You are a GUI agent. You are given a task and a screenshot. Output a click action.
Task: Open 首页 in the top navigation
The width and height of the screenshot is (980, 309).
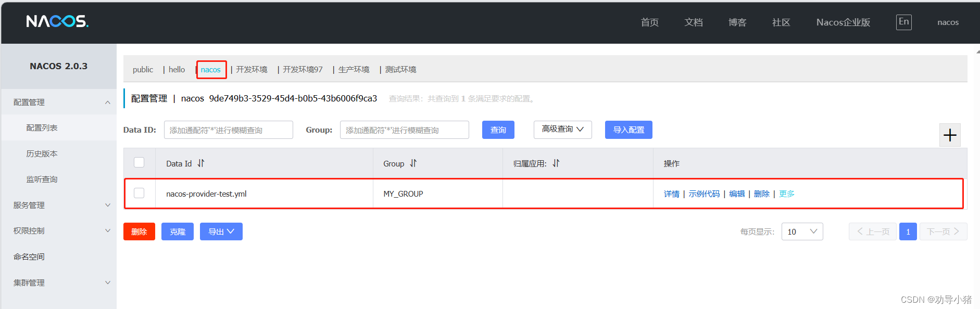pyautogui.click(x=650, y=22)
